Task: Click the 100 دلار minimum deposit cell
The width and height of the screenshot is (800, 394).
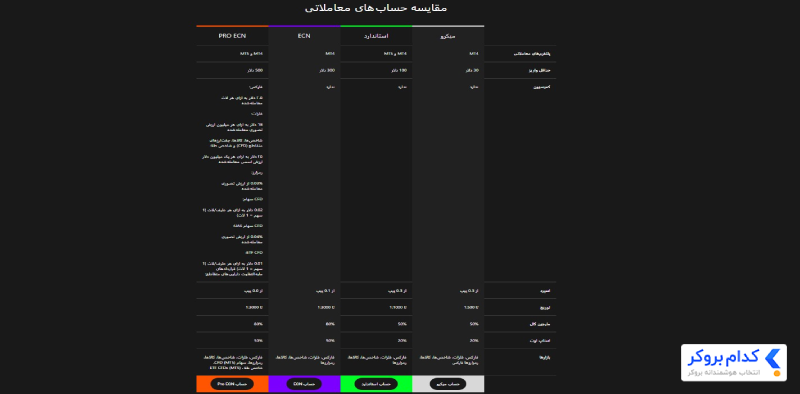Action: (x=399, y=70)
